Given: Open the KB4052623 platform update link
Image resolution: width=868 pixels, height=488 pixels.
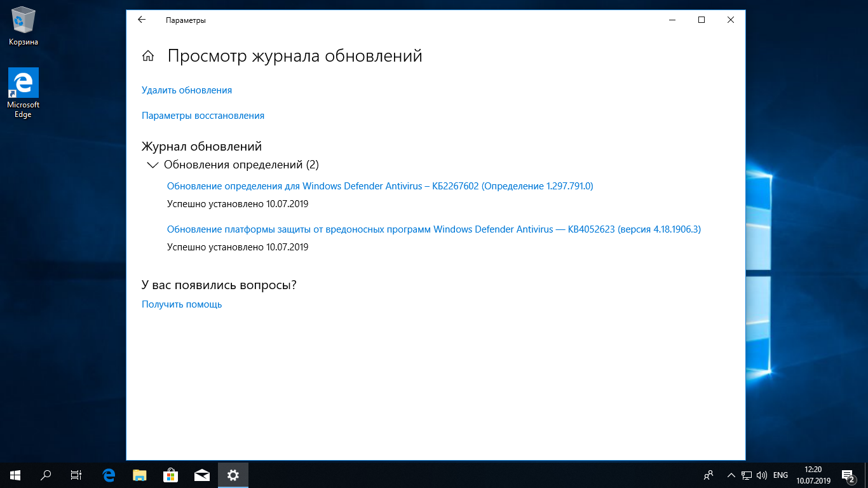Looking at the screenshot, I should coord(434,229).
